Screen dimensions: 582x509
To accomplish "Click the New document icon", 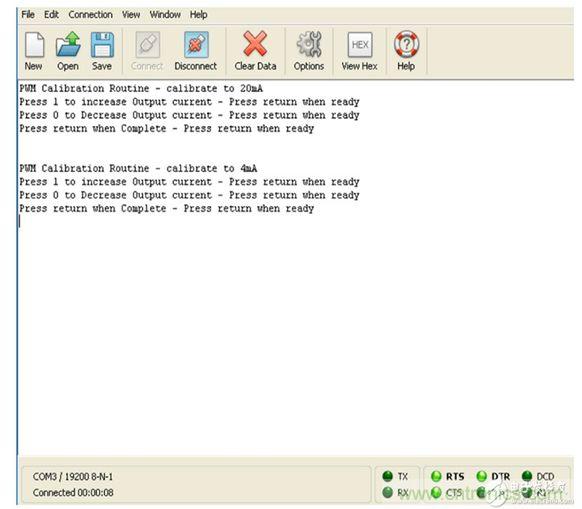I will (x=34, y=45).
